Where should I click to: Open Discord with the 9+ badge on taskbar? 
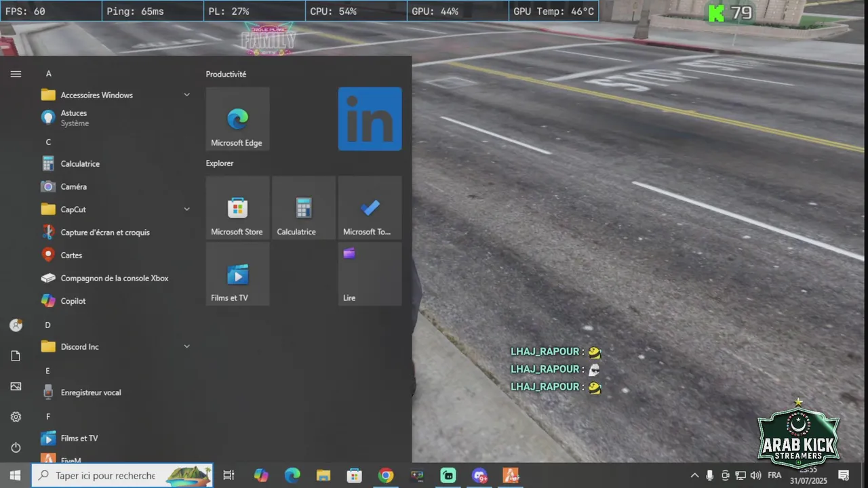(479, 475)
